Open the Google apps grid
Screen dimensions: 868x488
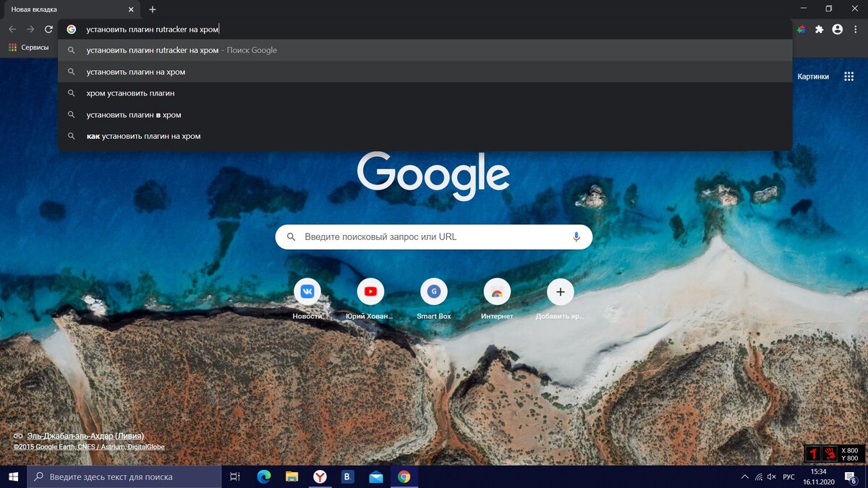pos(849,77)
